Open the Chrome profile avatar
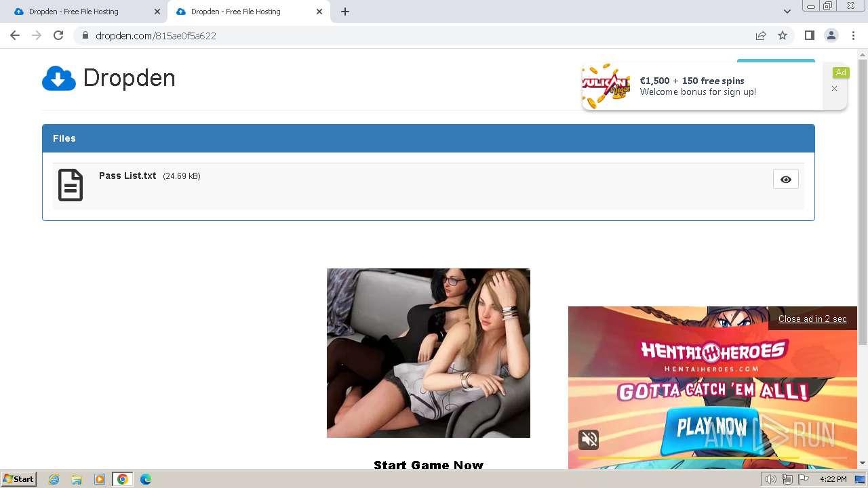 click(831, 35)
